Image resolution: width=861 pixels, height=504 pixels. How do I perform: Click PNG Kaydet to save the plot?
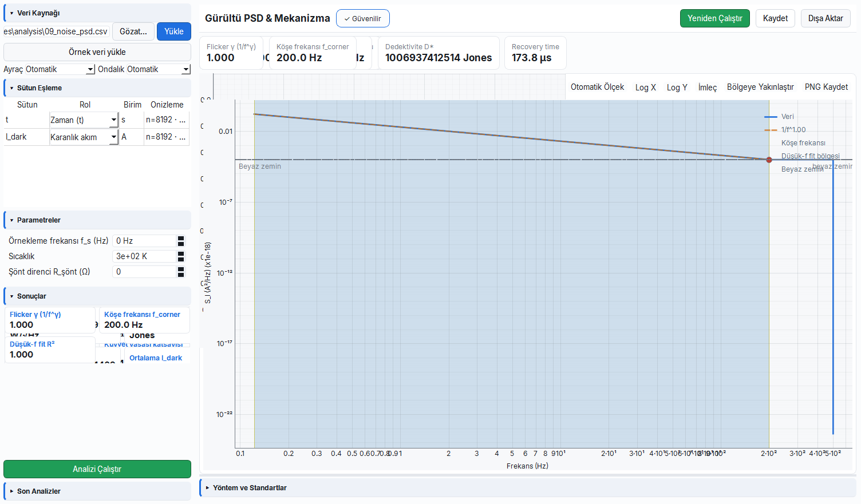pos(826,87)
